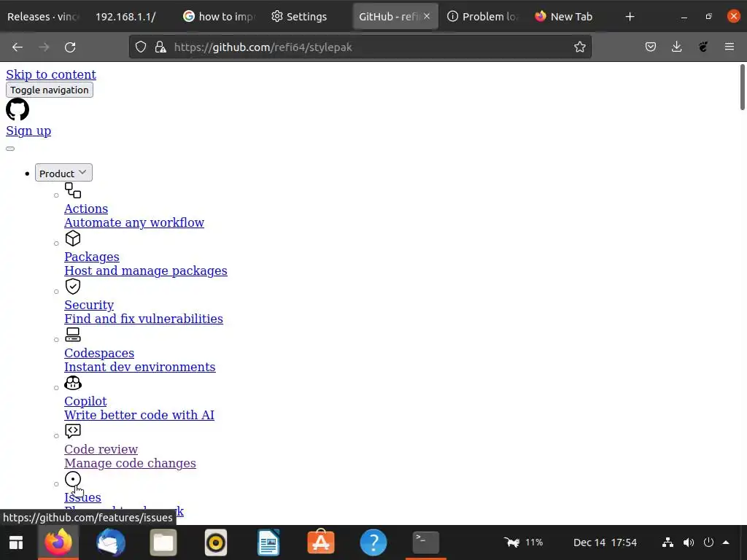Open the tracking protection shield

pyautogui.click(x=141, y=47)
